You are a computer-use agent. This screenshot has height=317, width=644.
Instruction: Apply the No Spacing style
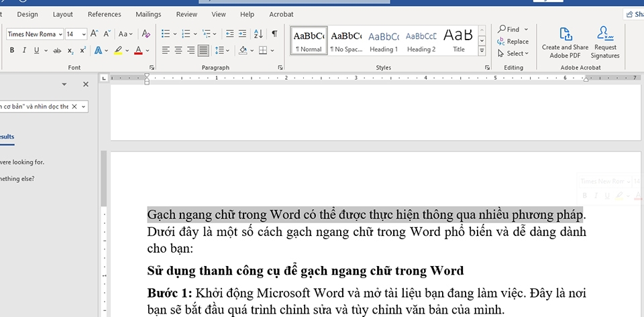[x=346, y=41]
